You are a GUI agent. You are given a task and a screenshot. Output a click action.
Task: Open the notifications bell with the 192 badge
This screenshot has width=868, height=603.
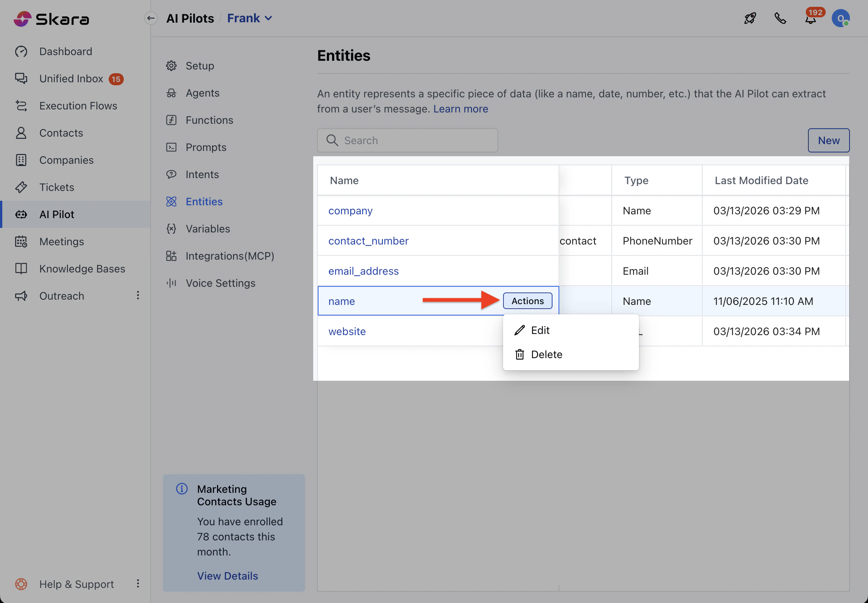(810, 19)
